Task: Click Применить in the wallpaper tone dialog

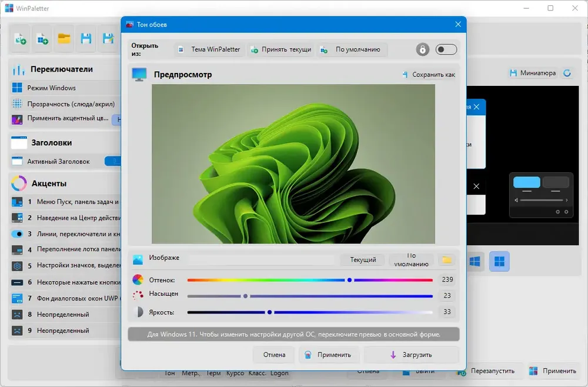Action: coord(329,355)
